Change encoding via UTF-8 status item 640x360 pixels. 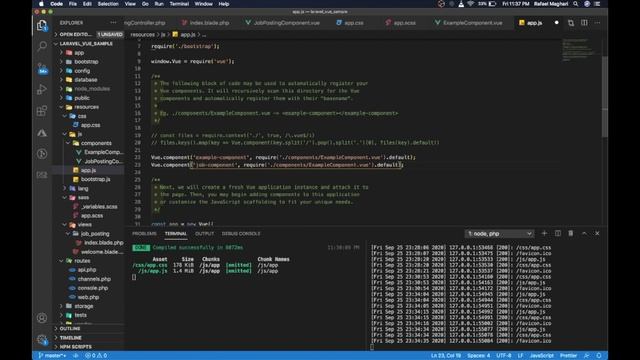click(x=504, y=356)
